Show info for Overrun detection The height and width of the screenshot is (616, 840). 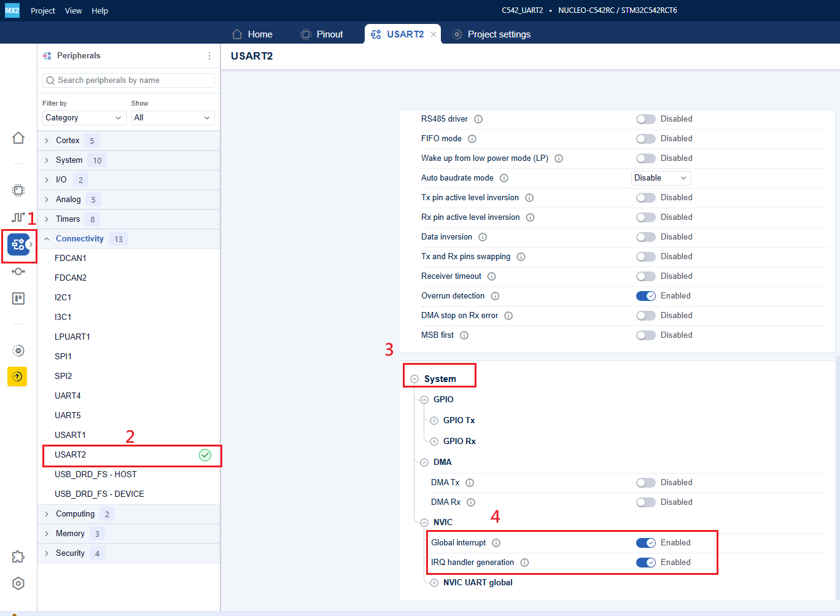(495, 296)
